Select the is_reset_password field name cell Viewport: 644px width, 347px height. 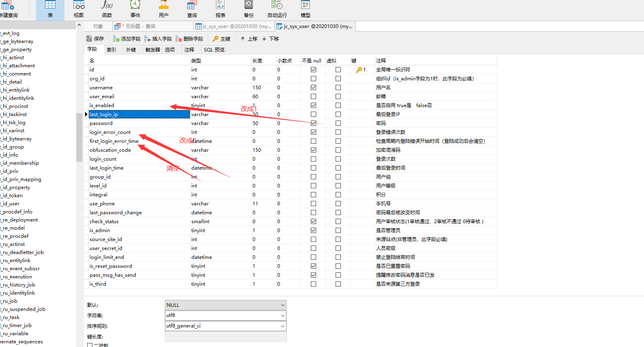pos(139,266)
